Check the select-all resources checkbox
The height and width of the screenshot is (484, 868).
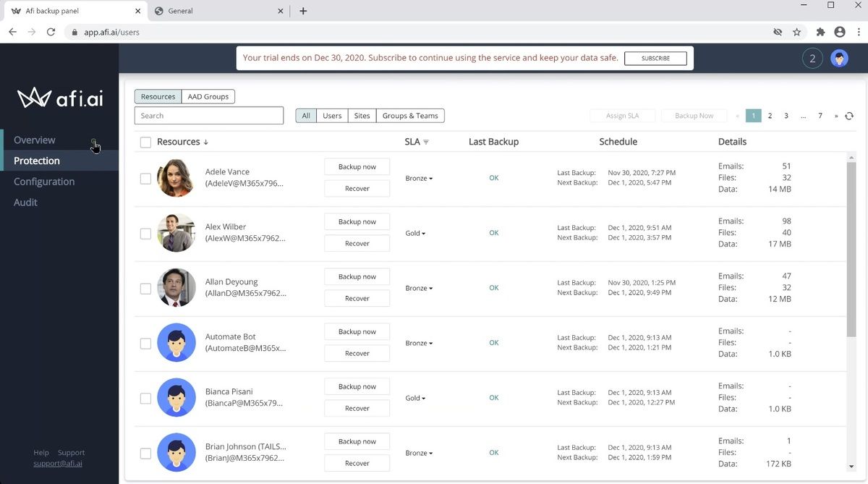(145, 142)
